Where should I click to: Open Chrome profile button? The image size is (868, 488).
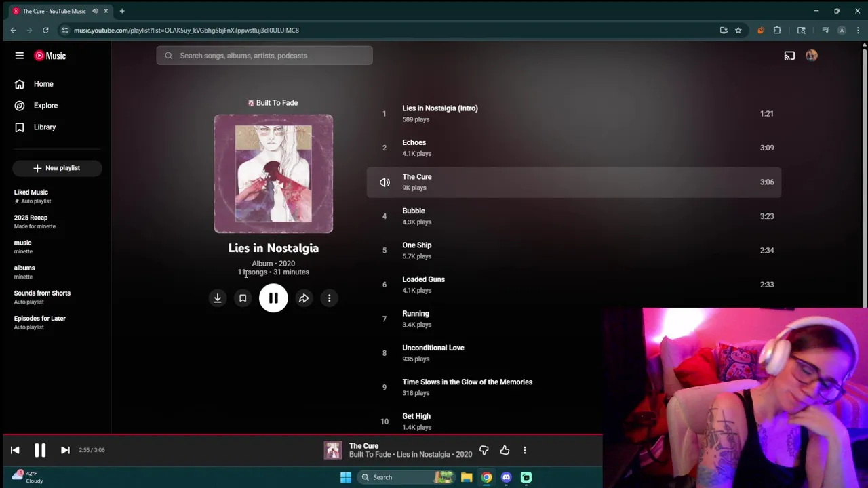click(842, 30)
